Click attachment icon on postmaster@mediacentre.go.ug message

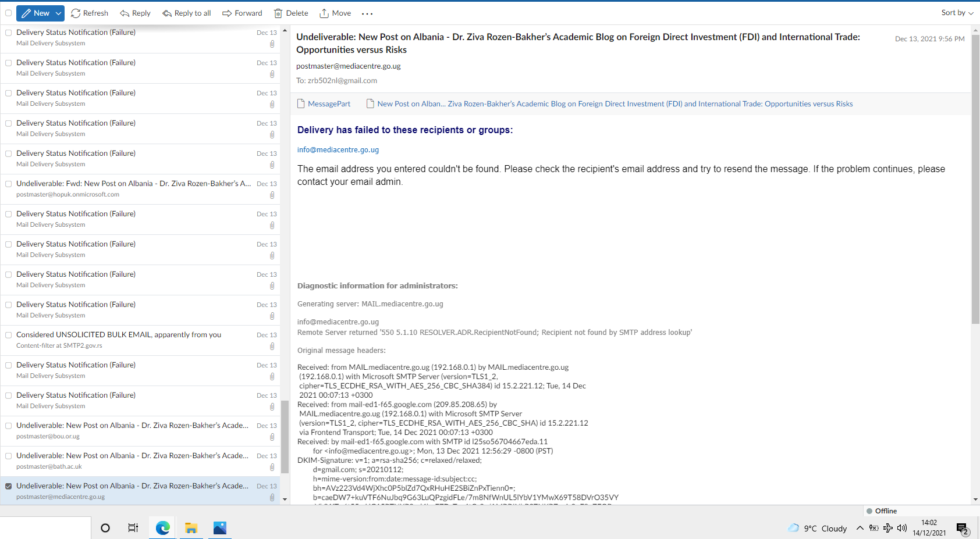pyautogui.click(x=272, y=498)
